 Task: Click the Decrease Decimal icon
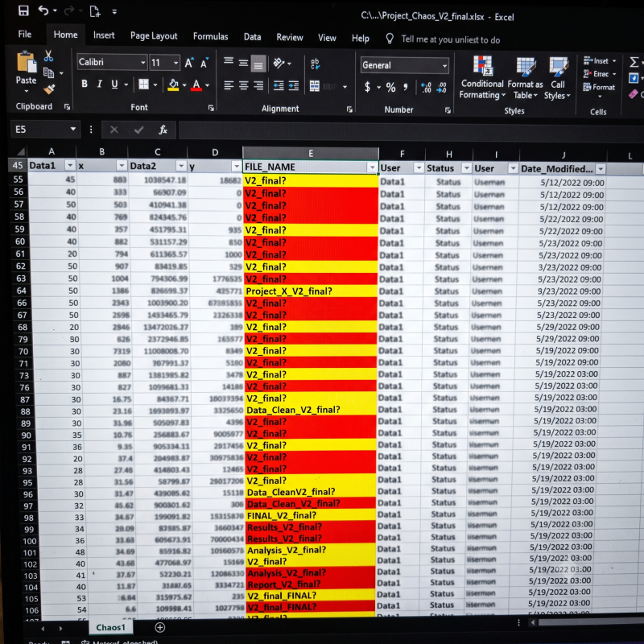(441, 88)
